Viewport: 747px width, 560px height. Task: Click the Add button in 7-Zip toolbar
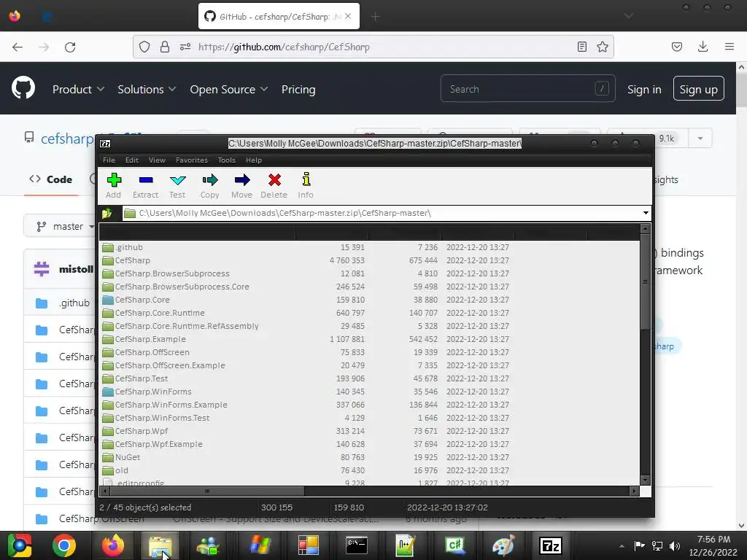(113, 185)
